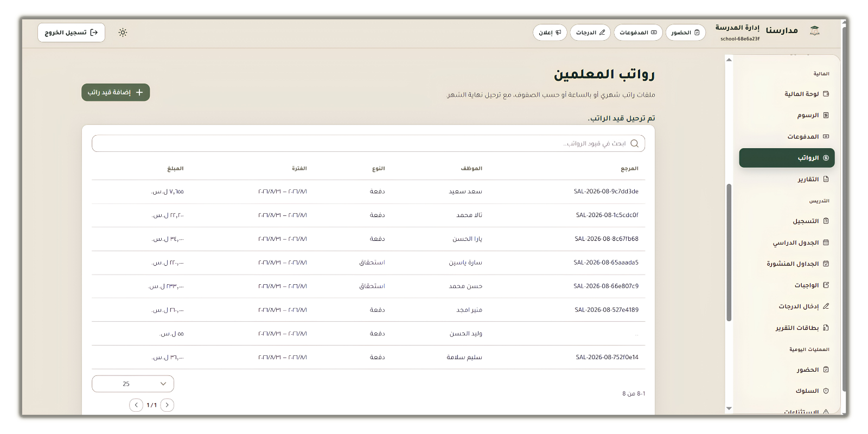The width and height of the screenshot is (868, 434).
Task: Click the الجداول المنشورة icon
Action: 826,264
